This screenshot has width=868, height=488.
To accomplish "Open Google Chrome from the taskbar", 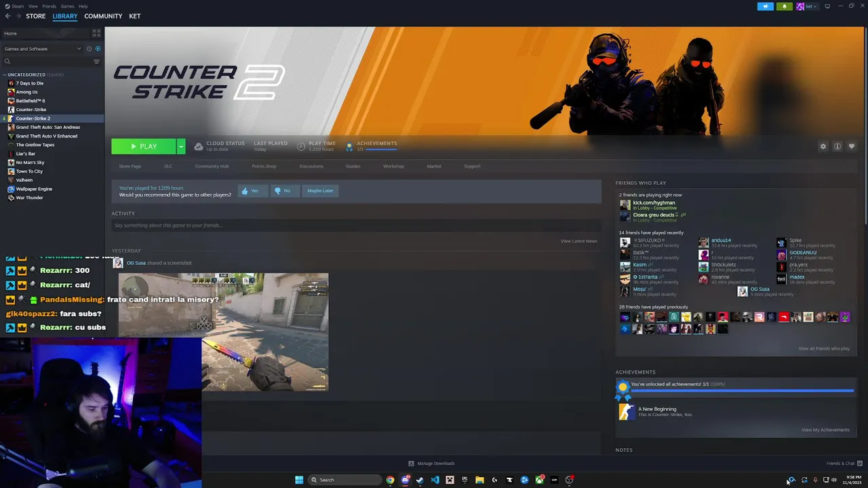I will [x=390, y=480].
